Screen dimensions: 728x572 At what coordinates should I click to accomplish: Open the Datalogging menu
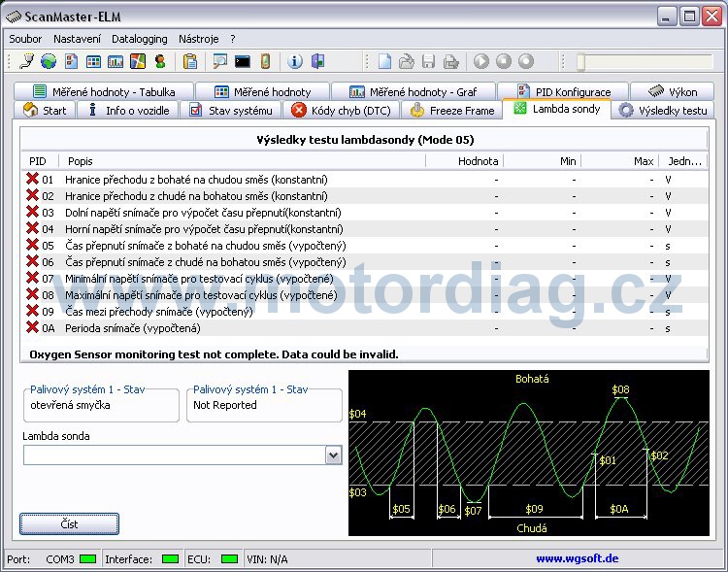pyautogui.click(x=139, y=39)
